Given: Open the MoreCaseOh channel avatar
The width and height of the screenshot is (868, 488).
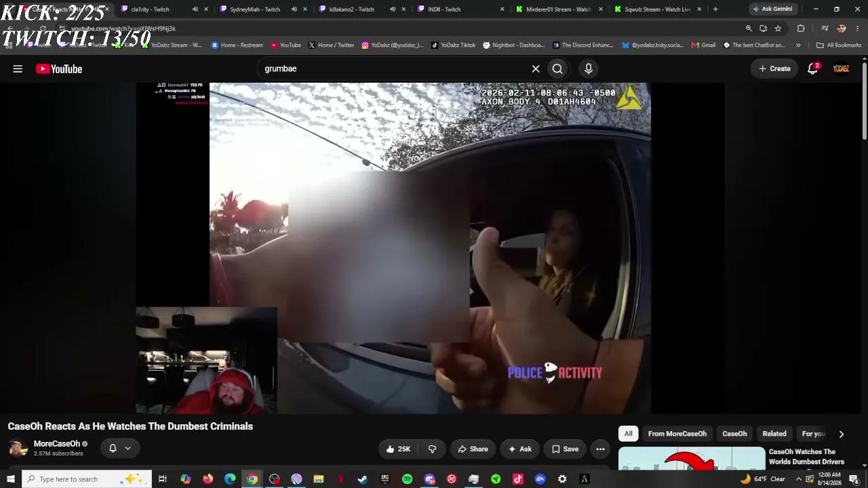Looking at the screenshot, I should click(x=18, y=448).
